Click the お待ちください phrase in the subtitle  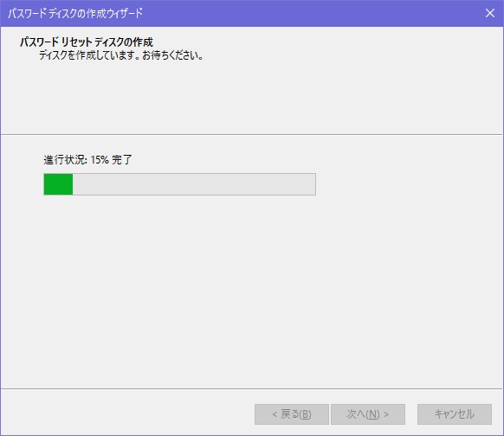(170, 55)
